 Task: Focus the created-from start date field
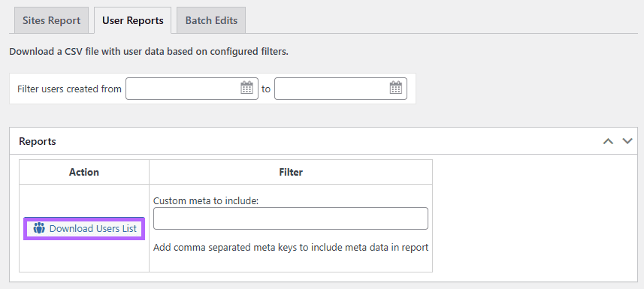coord(192,89)
